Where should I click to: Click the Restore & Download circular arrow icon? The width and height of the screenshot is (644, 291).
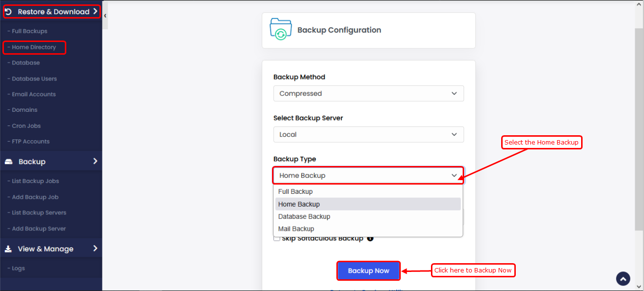coord(8,11)
